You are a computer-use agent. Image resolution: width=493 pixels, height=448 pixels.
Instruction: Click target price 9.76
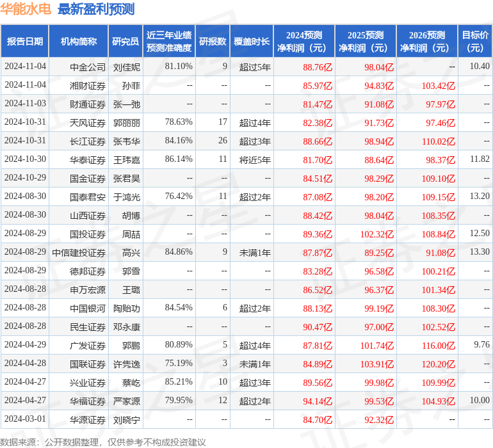point(481,344)
